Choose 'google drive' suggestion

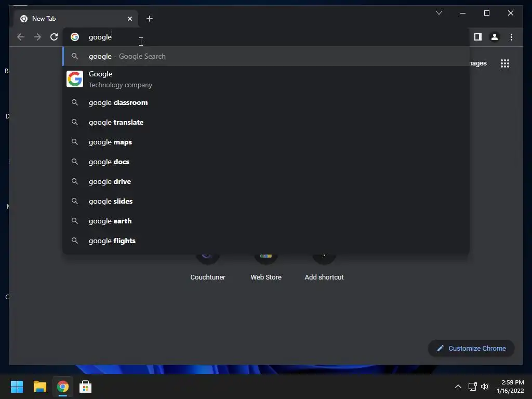[x=266, y=181]
